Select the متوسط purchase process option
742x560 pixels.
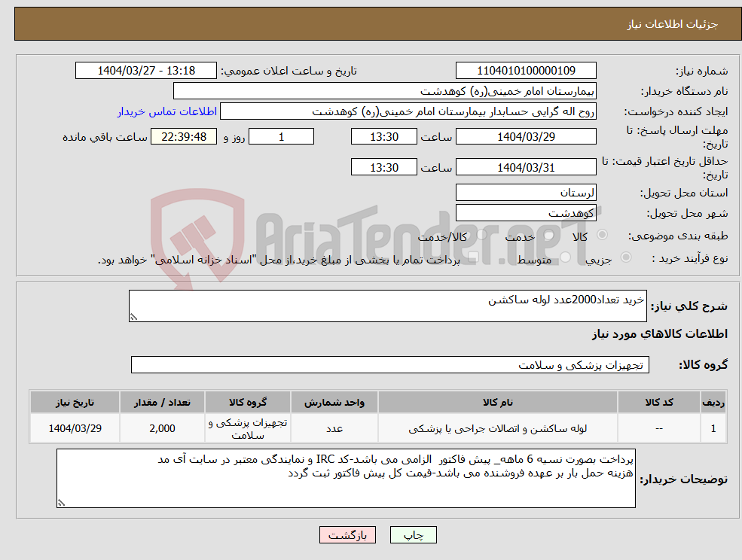(x=563, y=257)
